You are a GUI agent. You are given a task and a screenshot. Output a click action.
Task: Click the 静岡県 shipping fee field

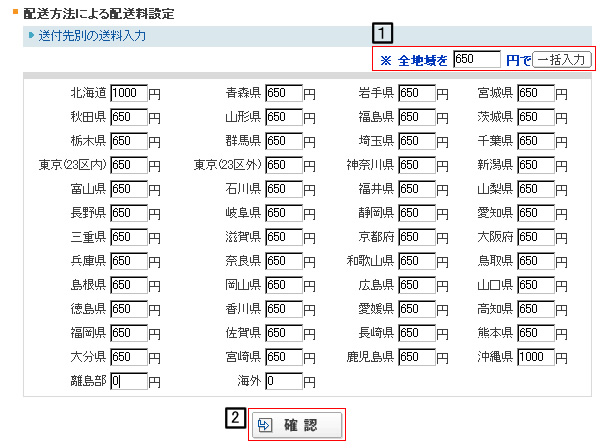click(x=417, y=213)
